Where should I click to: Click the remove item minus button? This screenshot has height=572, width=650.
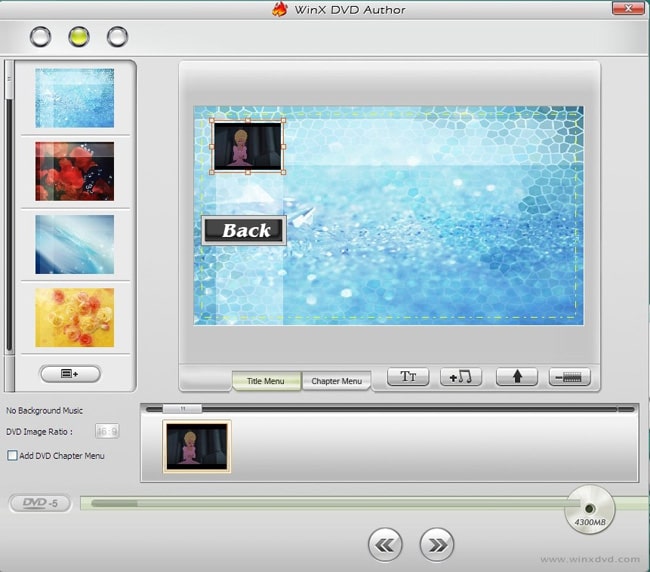click(x=569, y=377)
